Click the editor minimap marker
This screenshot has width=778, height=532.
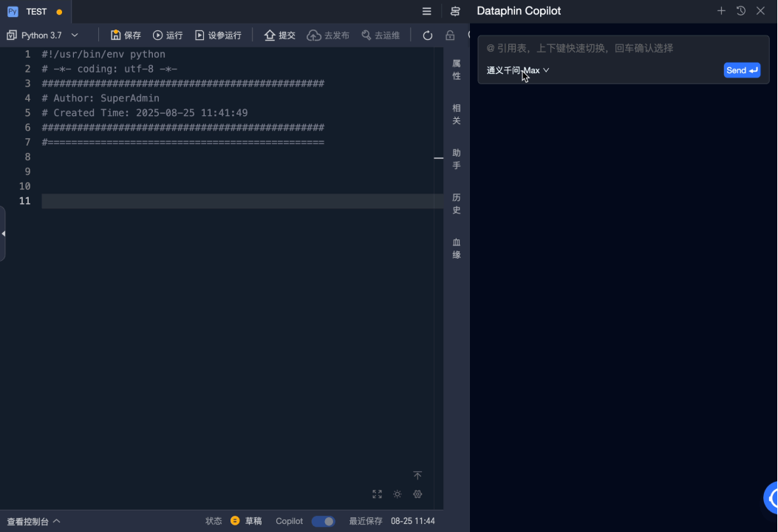439,158
